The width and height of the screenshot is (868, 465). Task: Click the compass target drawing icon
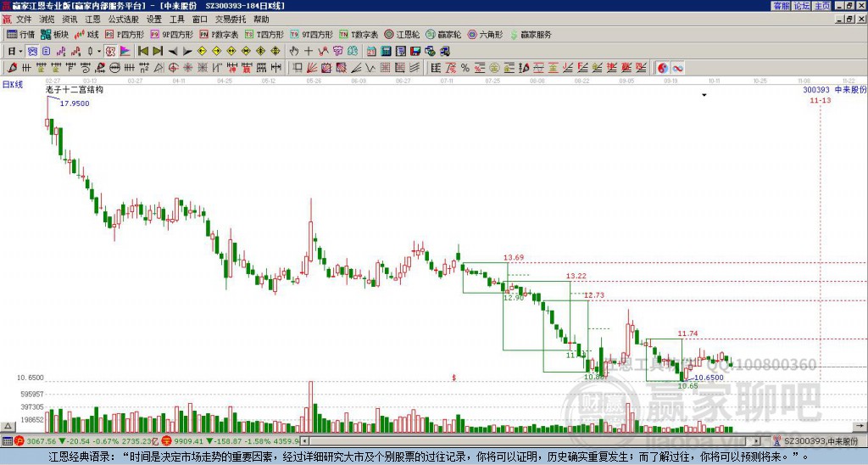coord(173,68)
